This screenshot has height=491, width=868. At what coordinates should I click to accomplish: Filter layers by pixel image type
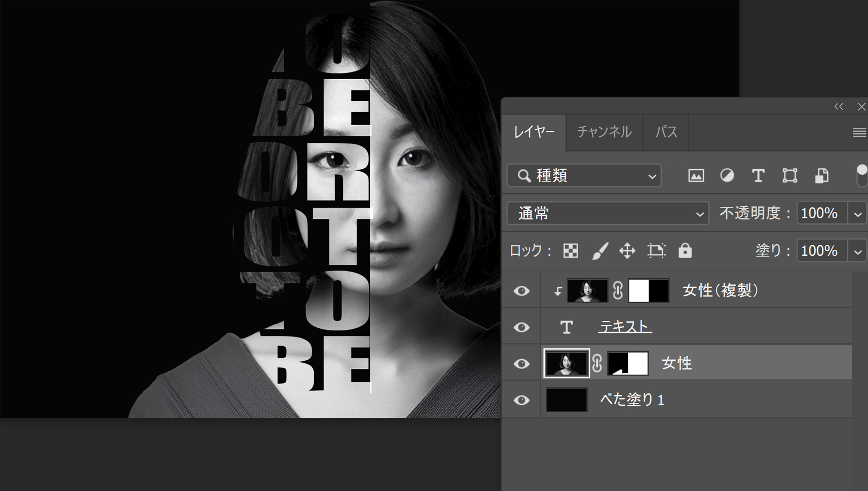[696, 176]
